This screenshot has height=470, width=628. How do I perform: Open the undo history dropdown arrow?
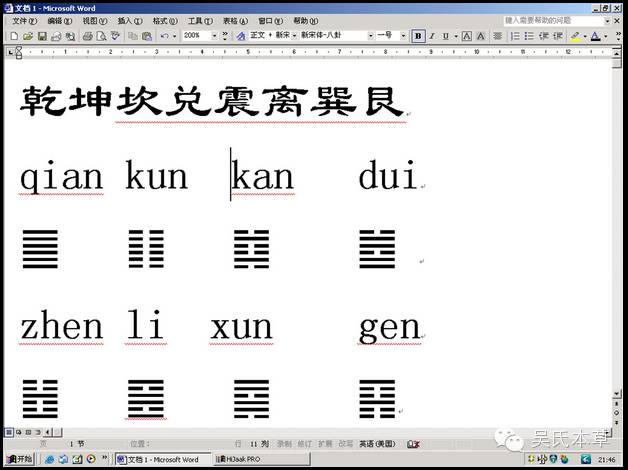[x=175, y=36]
